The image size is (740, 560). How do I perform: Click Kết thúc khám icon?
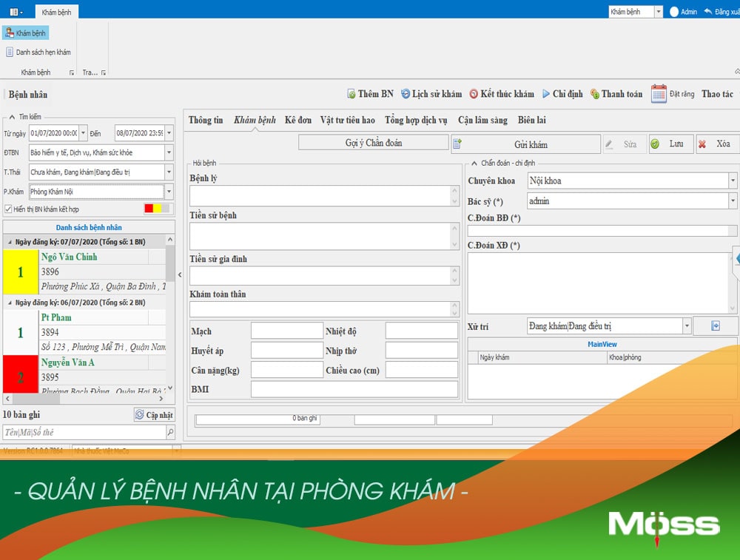[474, 94]
